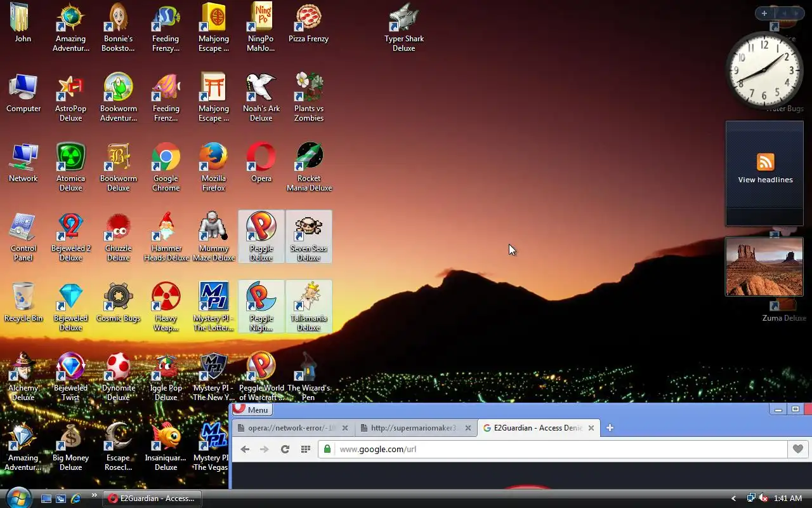The height and width of the screenshot is (508, 812).
Task: Launch Bejeweled Deluxe diamond icon
Action: (70, 307)
